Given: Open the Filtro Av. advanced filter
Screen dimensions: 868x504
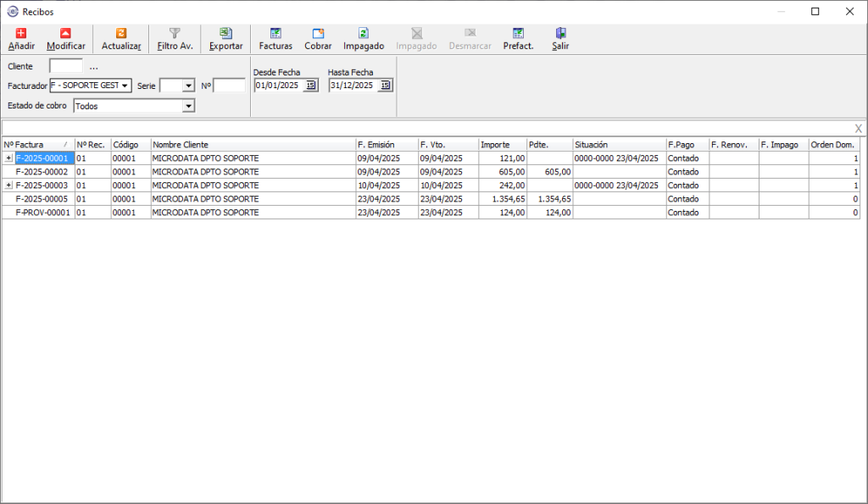Looking at the screenshot, I should 175,34.
